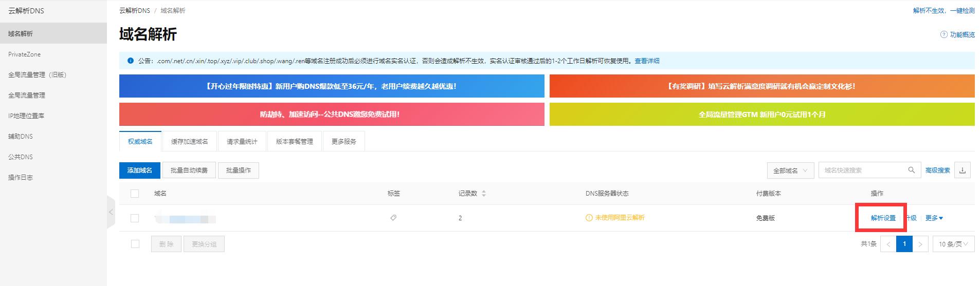Go to previous page arrow
Screen dimensions: 980x286
pyautogui.click(x=888, y=244)
